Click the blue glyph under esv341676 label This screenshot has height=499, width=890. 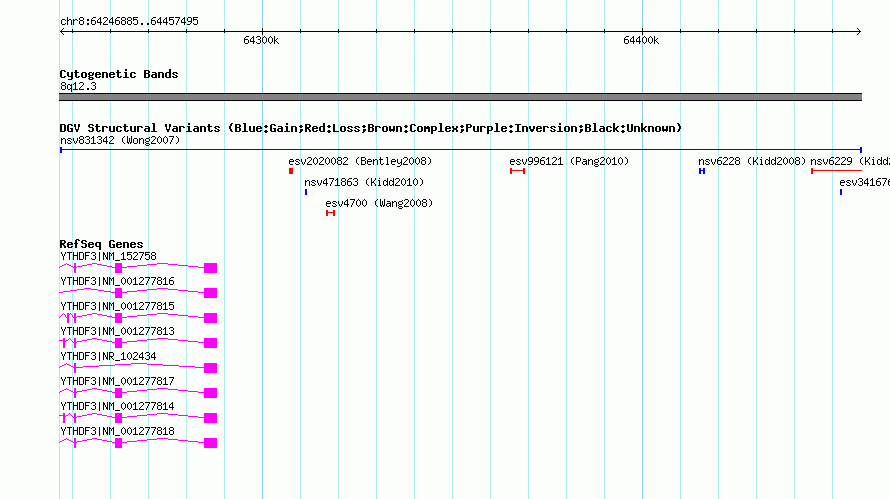841,192
